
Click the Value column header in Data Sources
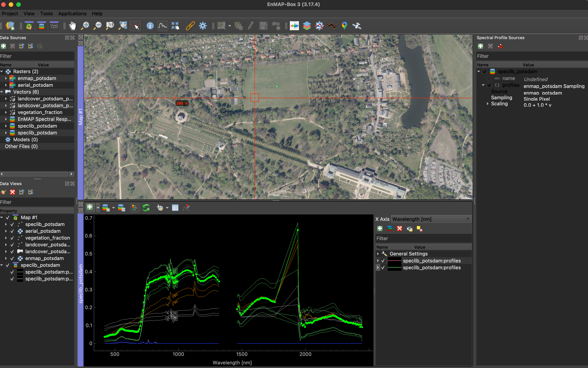pos(55,65)
